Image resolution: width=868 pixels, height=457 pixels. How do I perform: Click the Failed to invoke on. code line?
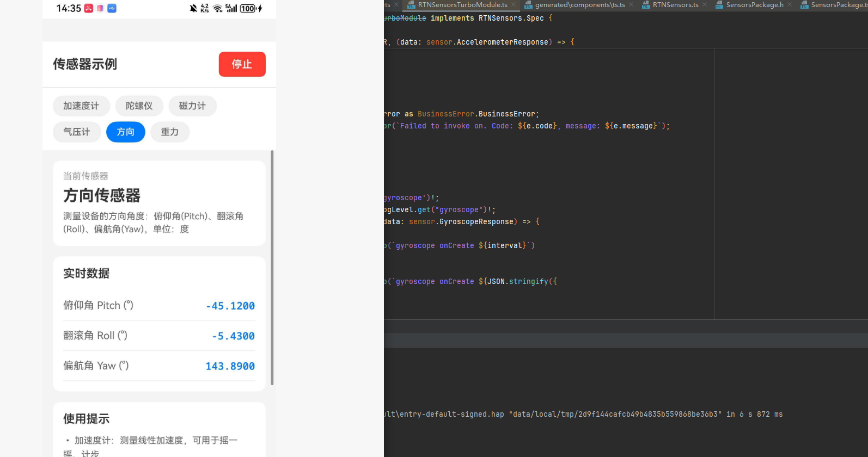coord(527,126)
